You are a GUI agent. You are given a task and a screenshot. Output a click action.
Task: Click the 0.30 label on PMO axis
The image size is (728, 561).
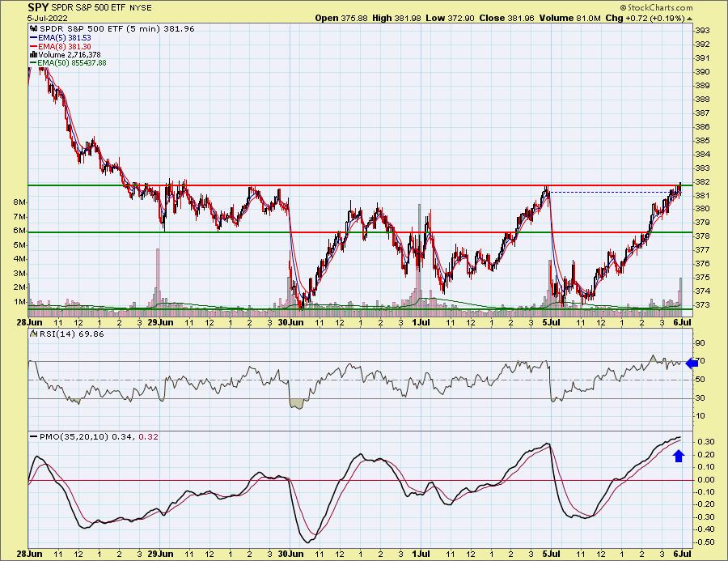tap(705, 442)
